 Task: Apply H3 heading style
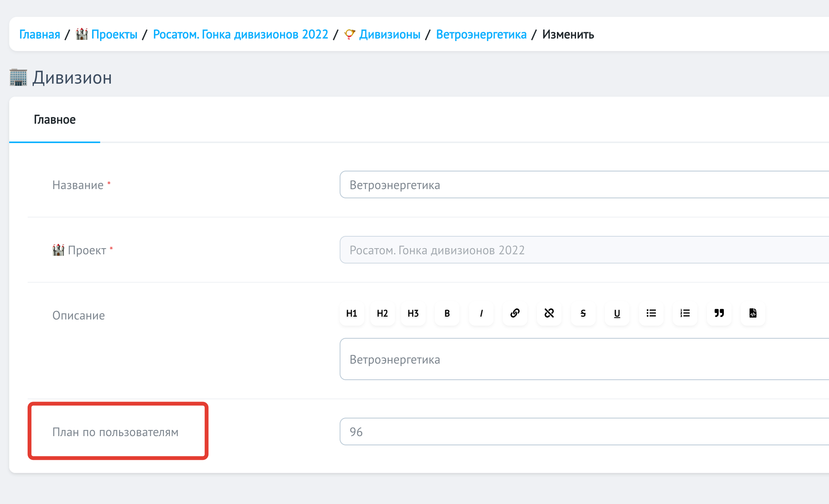click(x=413, y=313)
